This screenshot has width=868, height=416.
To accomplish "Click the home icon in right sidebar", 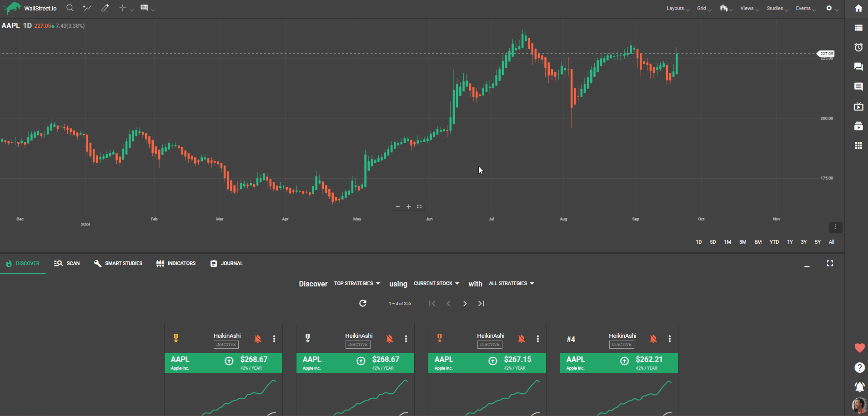I will (858, 8).
